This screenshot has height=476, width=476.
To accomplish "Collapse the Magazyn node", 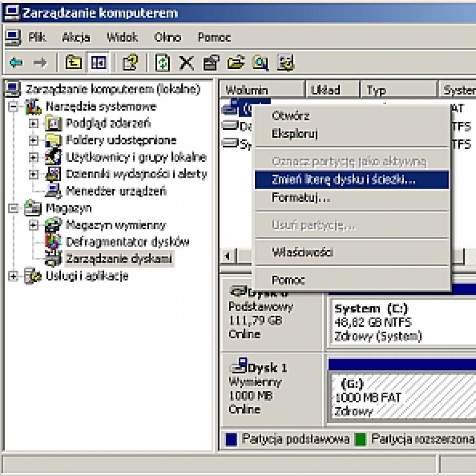I will tap(13, 208).
